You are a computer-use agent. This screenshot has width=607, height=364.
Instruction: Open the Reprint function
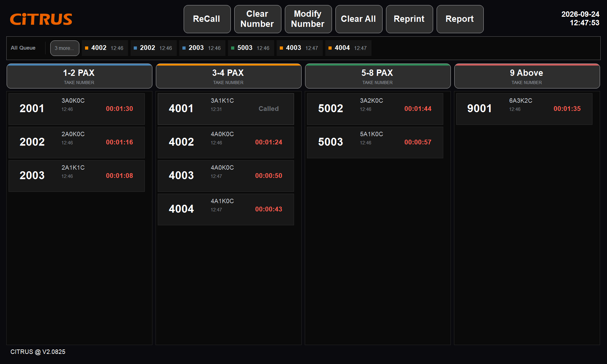coord(409,19)
